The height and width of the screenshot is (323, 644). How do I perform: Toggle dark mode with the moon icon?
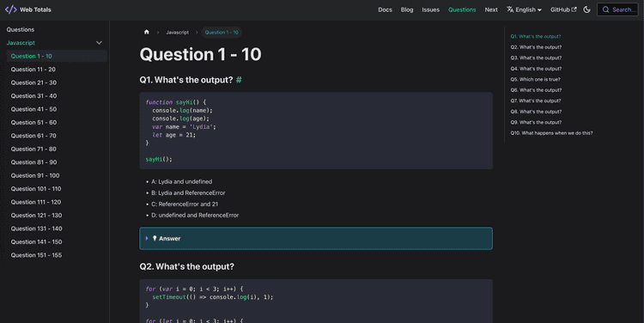point(587,9)
